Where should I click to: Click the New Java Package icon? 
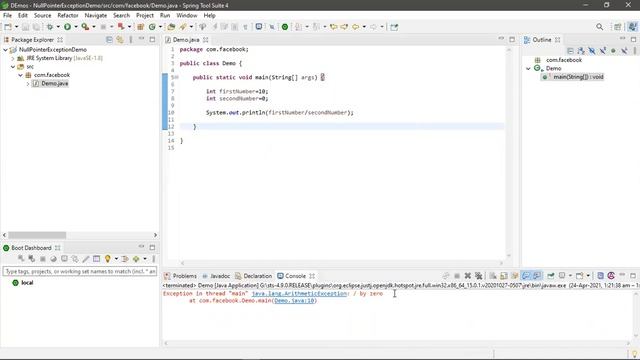(140, 27)
